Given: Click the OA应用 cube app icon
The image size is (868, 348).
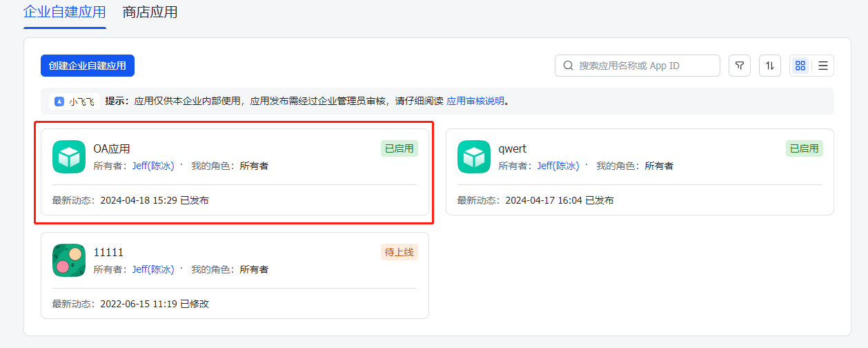Looking at the screenshot, I should (x=69, y=157).
